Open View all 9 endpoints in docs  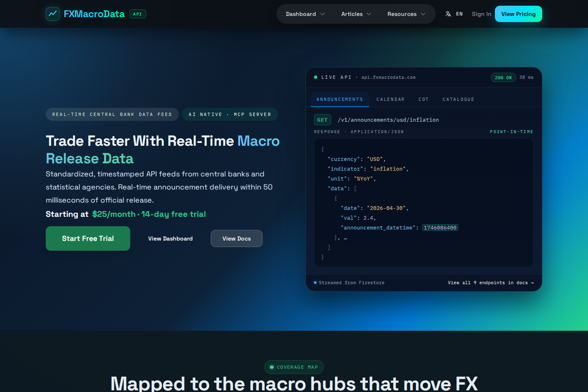491,283
